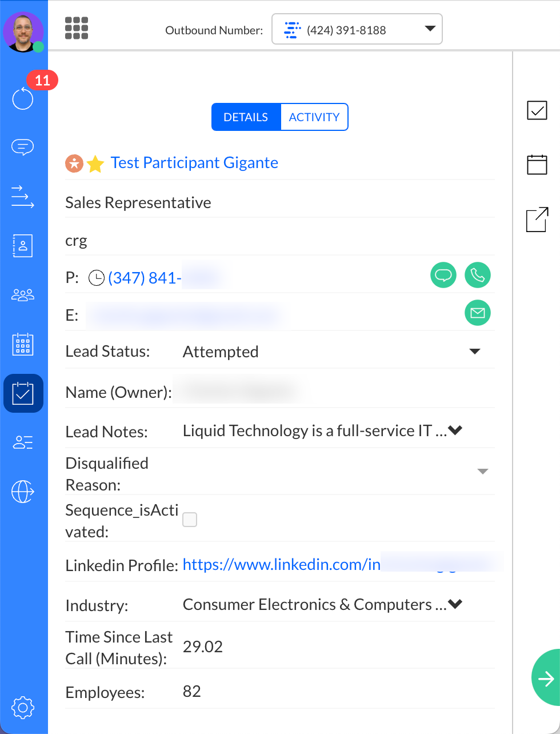This screenshot has width=560, height=734.
Task: Click the task checkbox icon in right panel
Action: (x=537, y=110)
